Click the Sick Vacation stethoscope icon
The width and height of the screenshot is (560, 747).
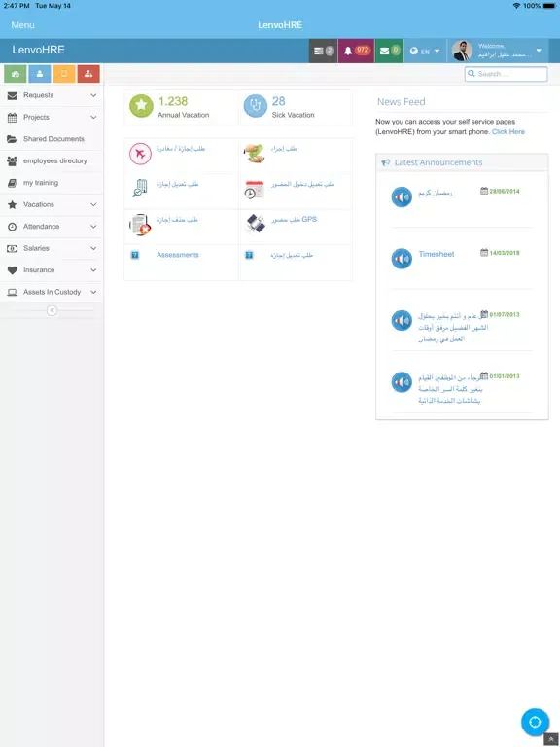(x=256, y=106)
